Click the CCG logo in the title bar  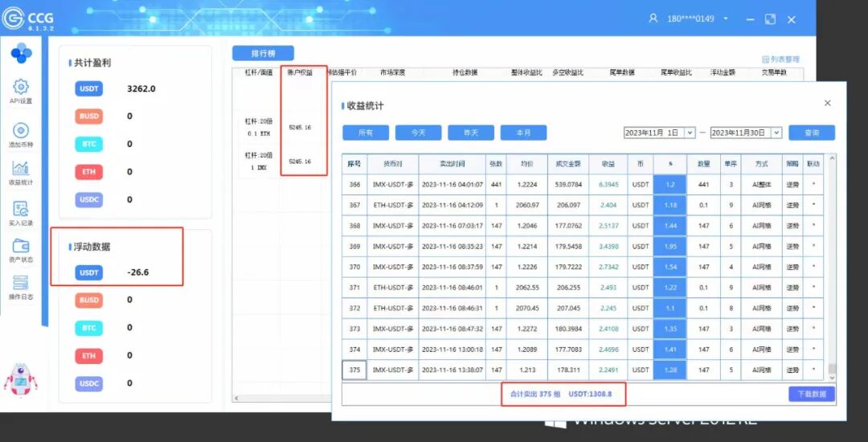point(27,18)
